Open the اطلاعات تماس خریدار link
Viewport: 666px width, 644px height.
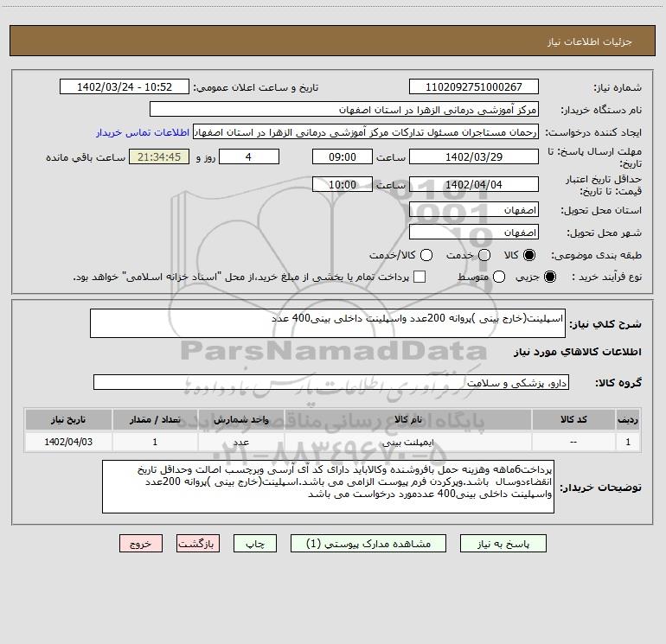(x=143, y=132)
